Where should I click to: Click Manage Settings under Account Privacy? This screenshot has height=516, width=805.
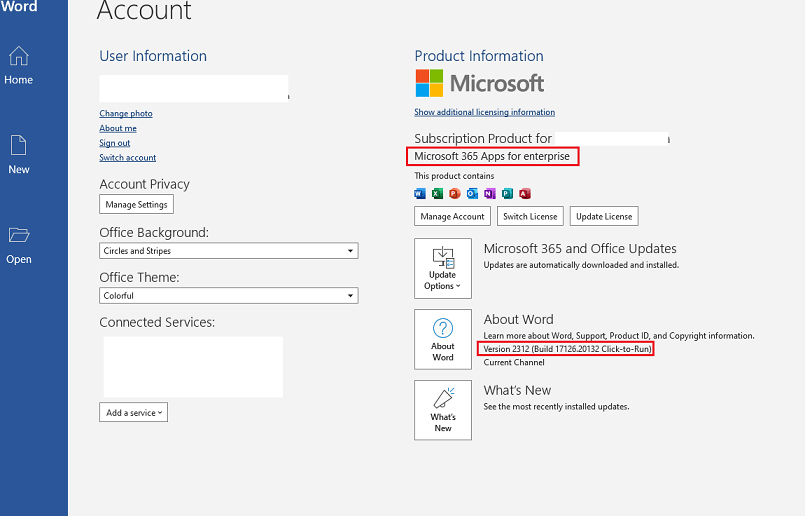(137, 204)
